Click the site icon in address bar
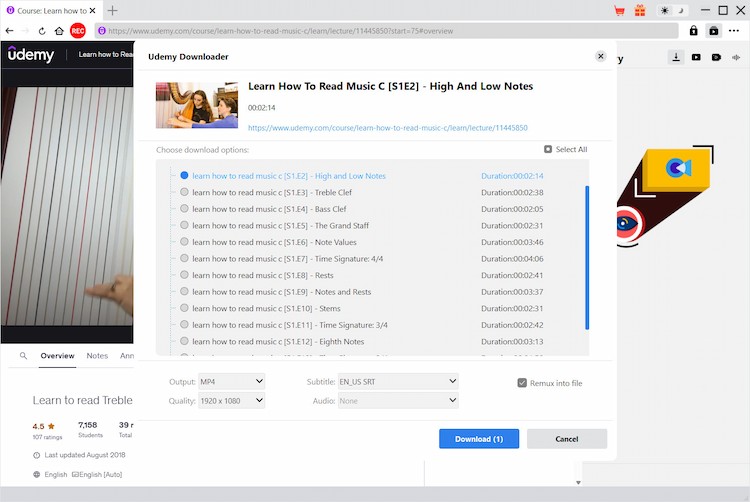Viewport: 750px width, 502px height. pos(101,31)
